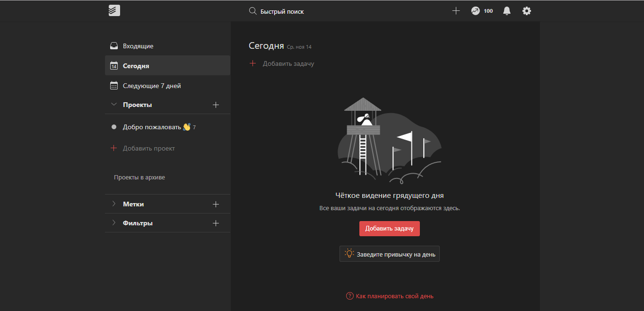Click the lightbulb icon on habit button

349,254
